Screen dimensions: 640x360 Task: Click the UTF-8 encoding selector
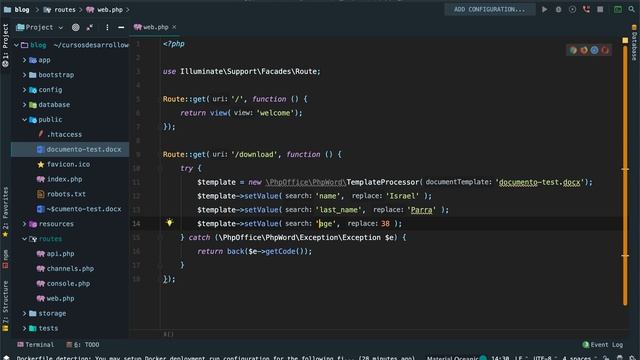[x=542, y=358]
